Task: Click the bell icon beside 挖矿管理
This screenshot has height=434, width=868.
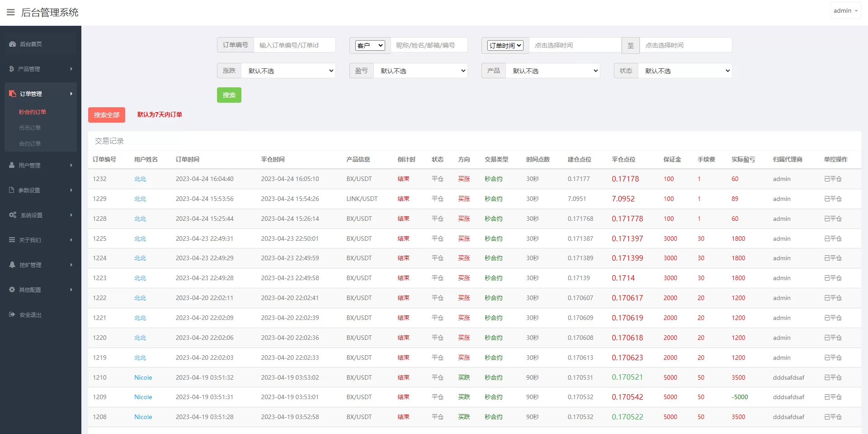Action: 12,265
